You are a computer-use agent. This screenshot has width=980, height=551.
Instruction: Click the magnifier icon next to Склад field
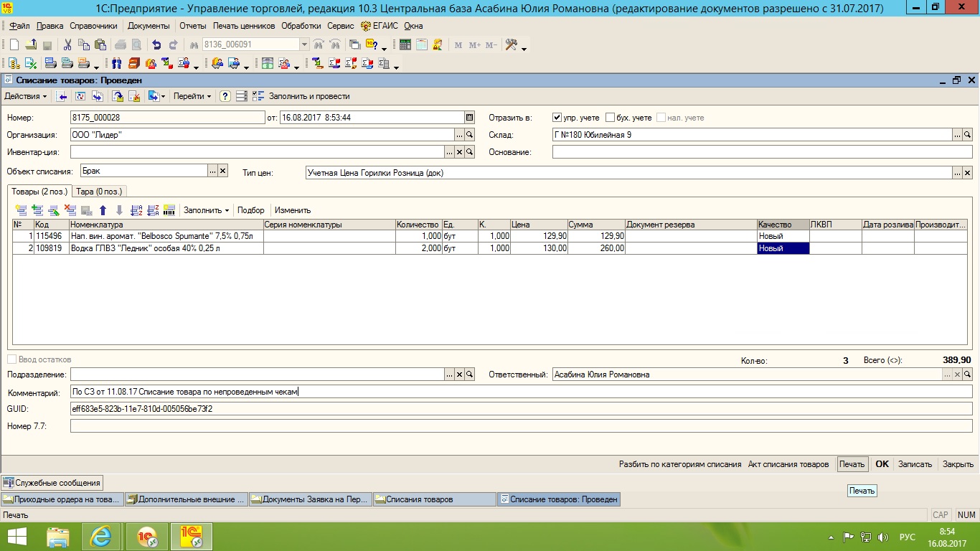tap(967, 135)
